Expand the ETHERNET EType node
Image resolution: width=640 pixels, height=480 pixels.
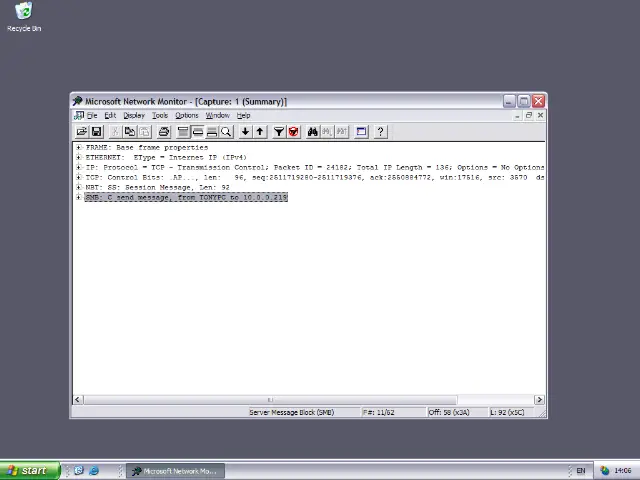[78, 157]
